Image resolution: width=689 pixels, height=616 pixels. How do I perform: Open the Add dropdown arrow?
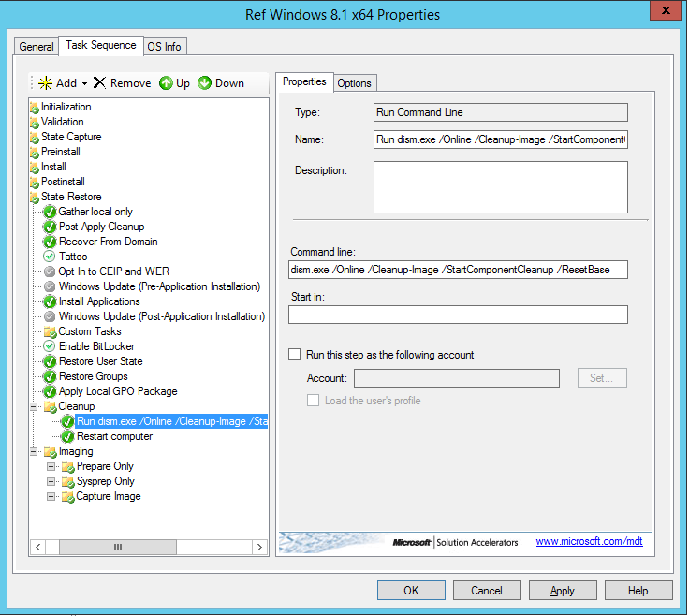point(84,84)
